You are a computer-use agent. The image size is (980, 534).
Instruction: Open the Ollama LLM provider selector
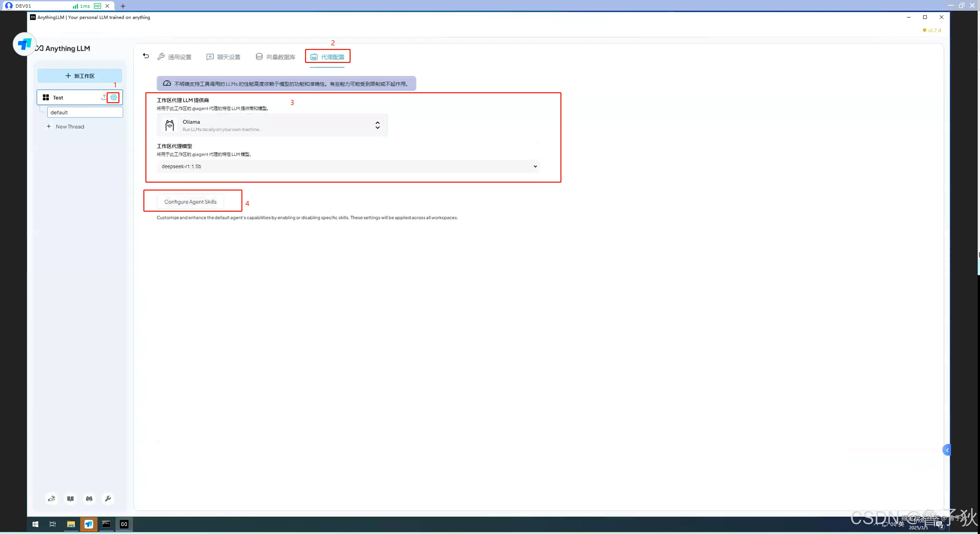pyautogui.click(x=272, y=125)
